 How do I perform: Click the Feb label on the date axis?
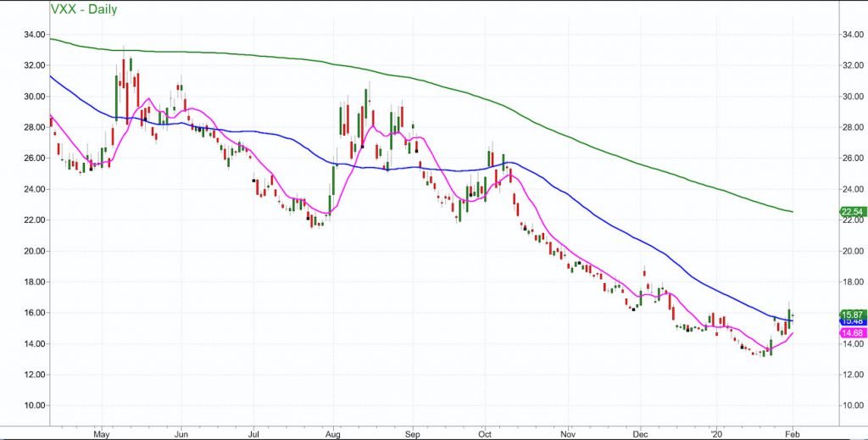point(793,433)
